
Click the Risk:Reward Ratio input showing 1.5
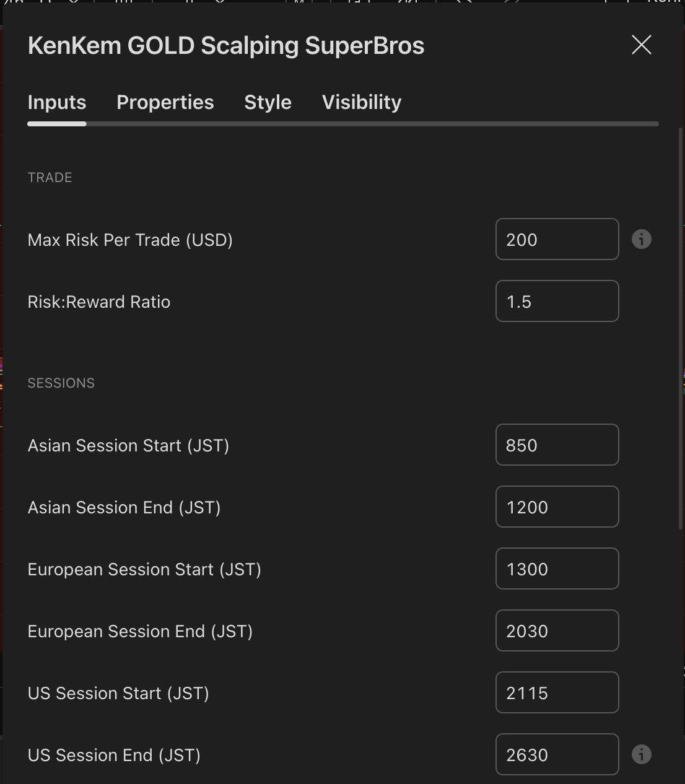(x=556, y=301)
